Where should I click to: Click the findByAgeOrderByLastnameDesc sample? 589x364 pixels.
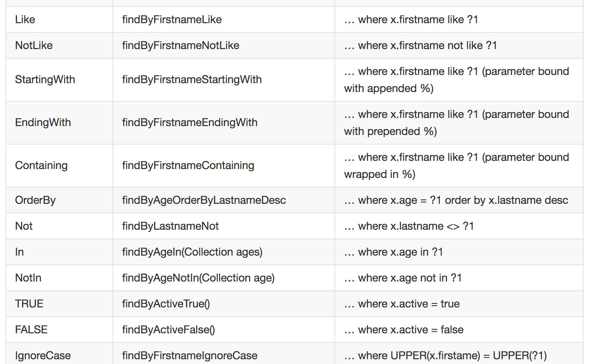(x=204, y=200)
